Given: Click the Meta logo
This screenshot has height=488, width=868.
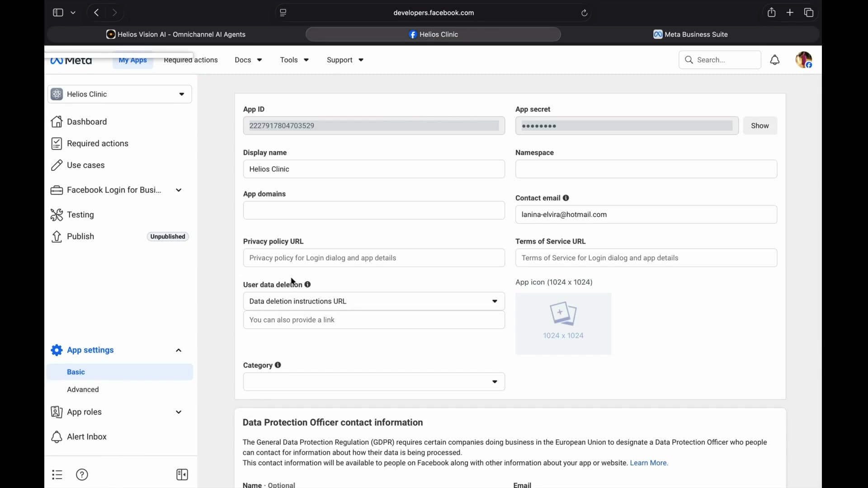Looking at the screenshot, I should (x=71, y=61).
